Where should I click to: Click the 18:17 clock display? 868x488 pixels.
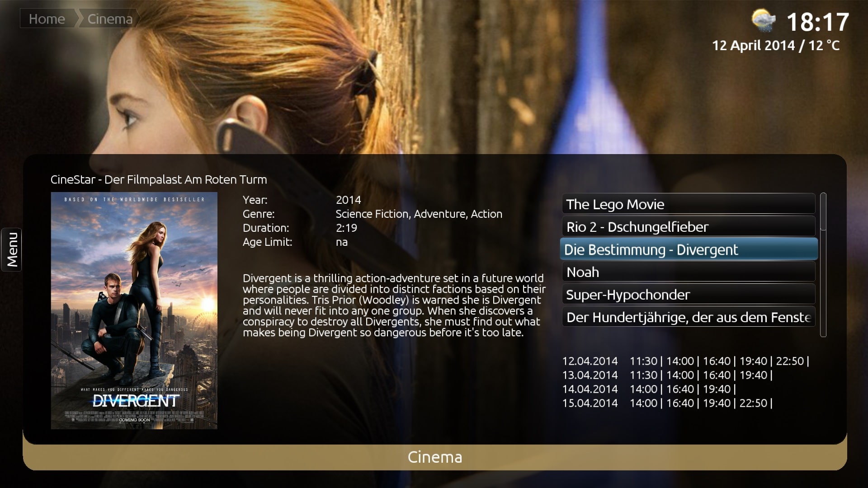click(x=818, y=22)
